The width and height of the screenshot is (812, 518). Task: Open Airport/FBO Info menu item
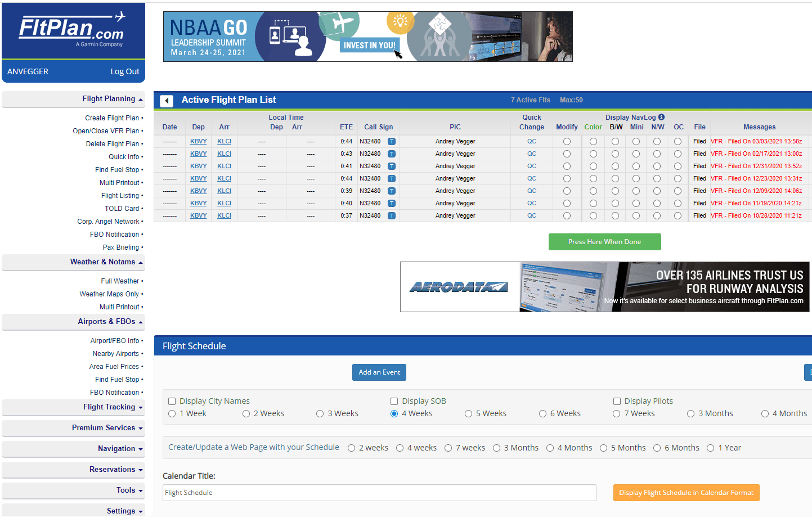coord(115,341)
